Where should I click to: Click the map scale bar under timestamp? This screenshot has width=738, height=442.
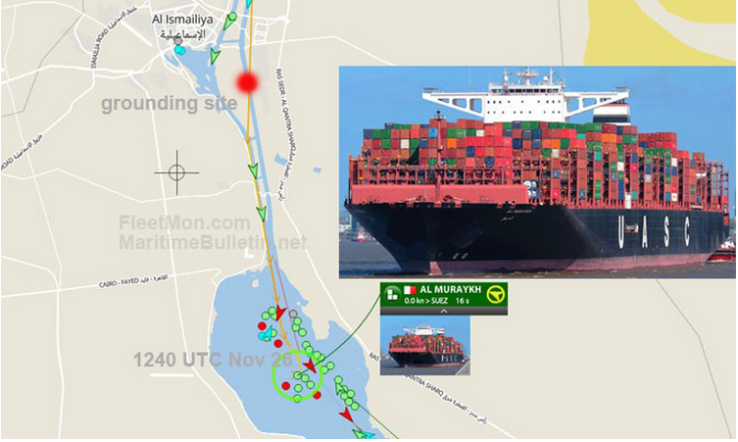172,376
